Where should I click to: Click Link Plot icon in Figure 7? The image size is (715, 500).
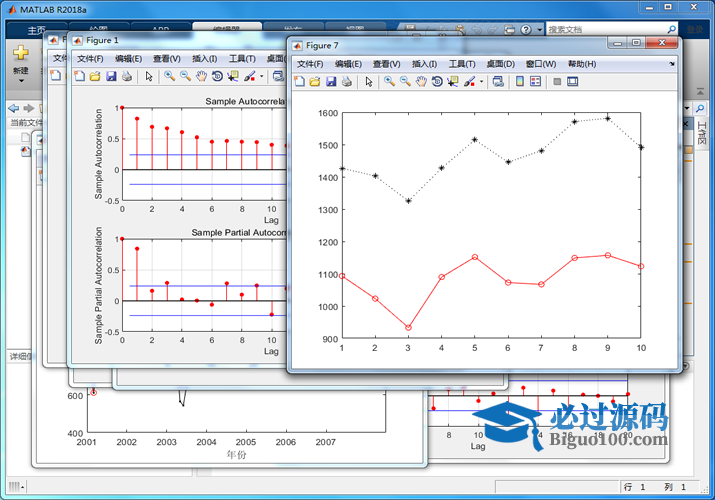pyautogui.click(x=498, y=82)
